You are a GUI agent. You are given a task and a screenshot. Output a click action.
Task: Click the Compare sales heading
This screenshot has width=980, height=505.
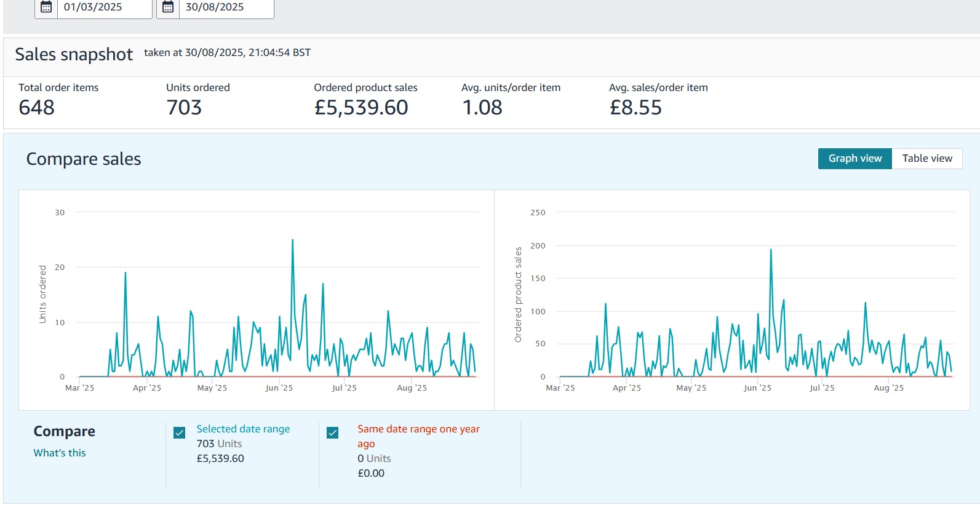pyautogui.click(x=84, y=159)
